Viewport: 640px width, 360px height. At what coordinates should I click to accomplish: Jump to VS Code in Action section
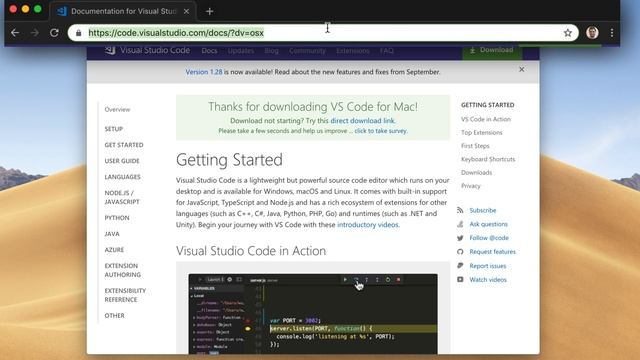coord(486,119)
